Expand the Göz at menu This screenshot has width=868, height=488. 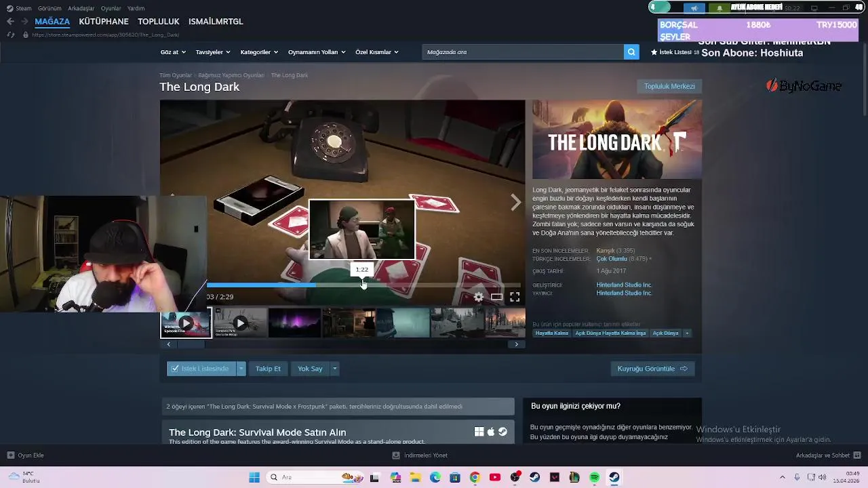tap(174, 52)
